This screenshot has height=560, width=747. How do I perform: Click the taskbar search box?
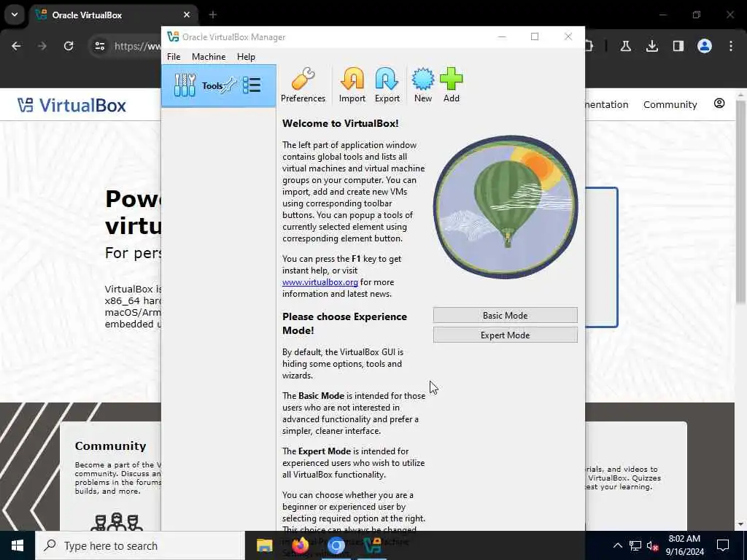click(140, 545)
